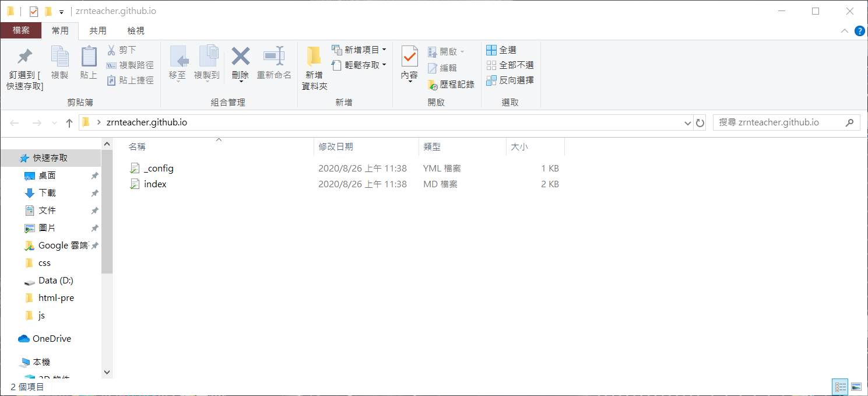Click the 內容 properties icon
868x396 pixels.
[409, 57]
